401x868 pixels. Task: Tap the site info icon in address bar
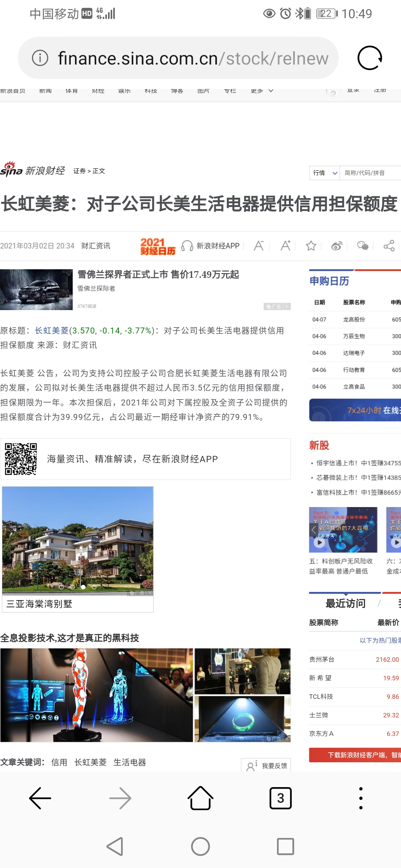click(x=40, y=58)
